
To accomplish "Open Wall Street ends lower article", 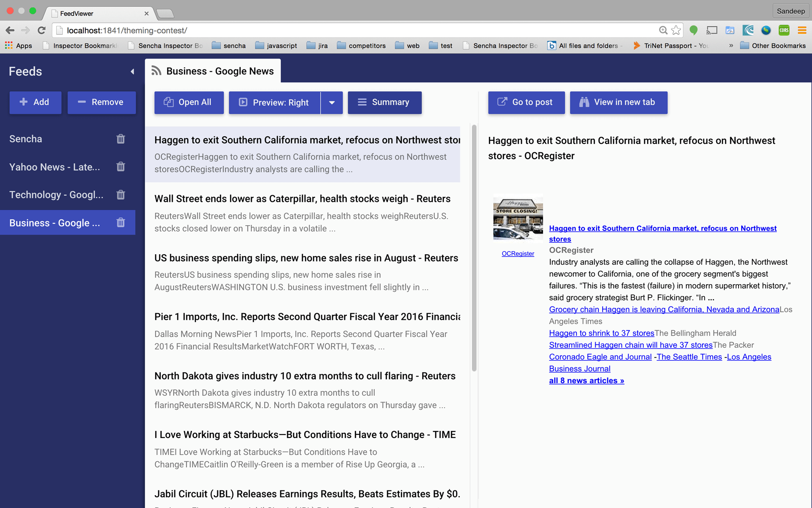I will tap(302, 213).
